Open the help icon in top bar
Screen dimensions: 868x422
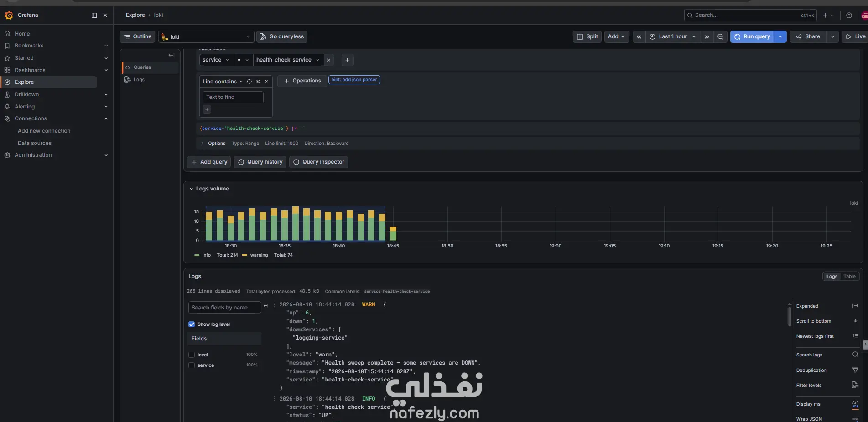pos(849,15)
